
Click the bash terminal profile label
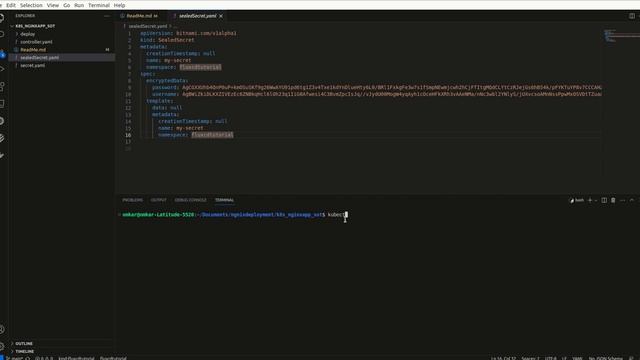pos(577,200)
